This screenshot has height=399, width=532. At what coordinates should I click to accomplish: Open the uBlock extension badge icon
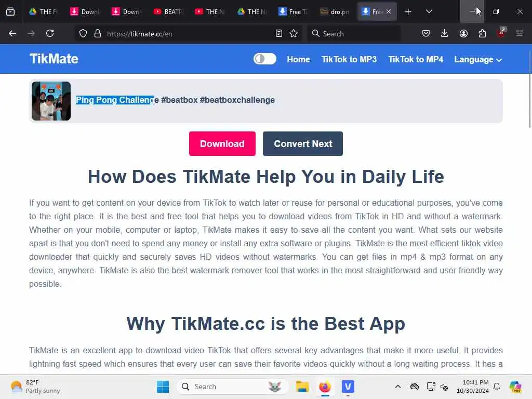click(x=501, y=33)
